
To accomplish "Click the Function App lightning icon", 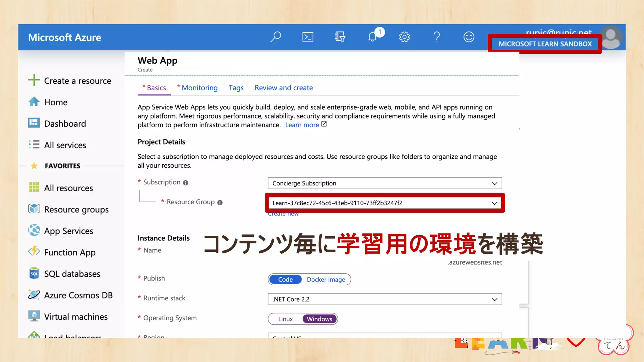I will [34, 251].
